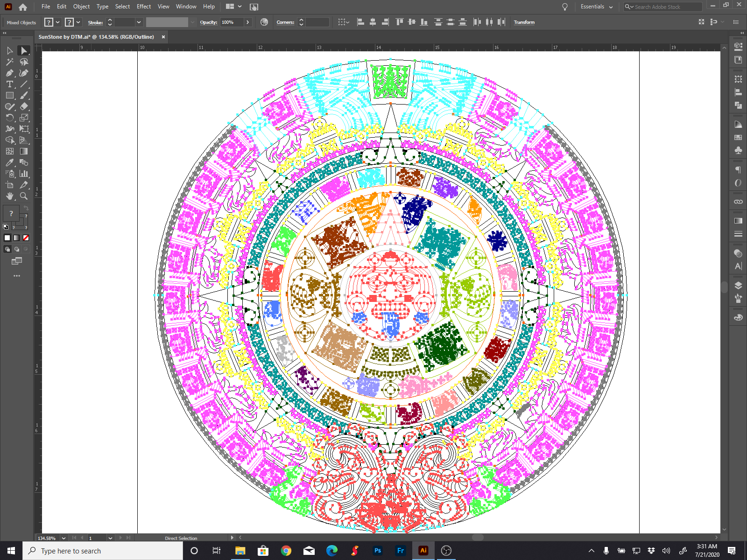Open the Pathfinder panel icon
The width and height of the screenshot is (747, 560).
coord(738,105)
